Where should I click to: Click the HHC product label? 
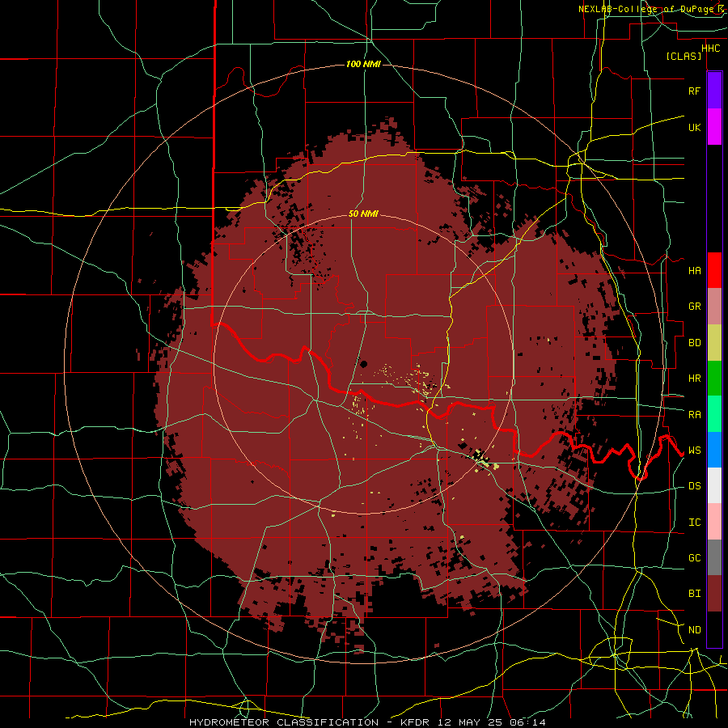(x=710, y=49)
